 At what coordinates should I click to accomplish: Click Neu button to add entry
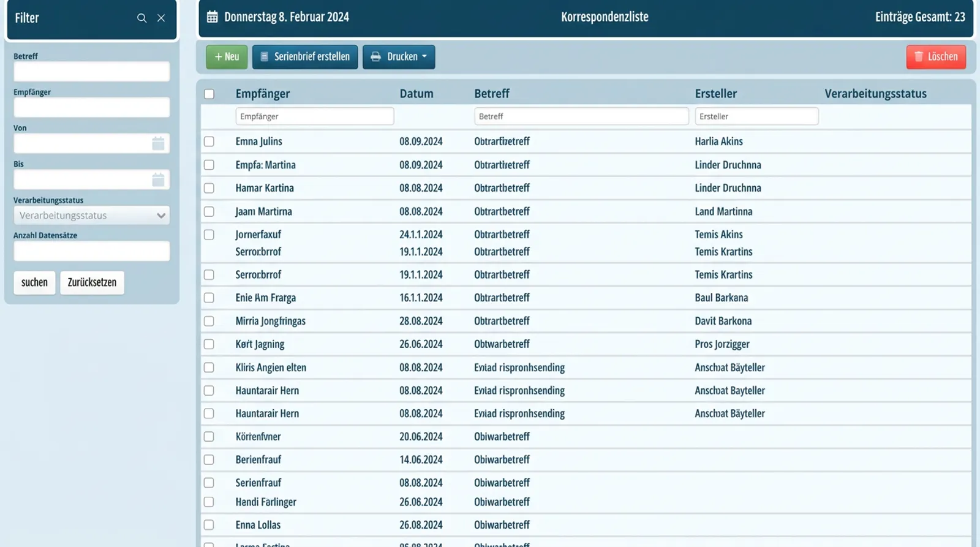coord(227,57)
